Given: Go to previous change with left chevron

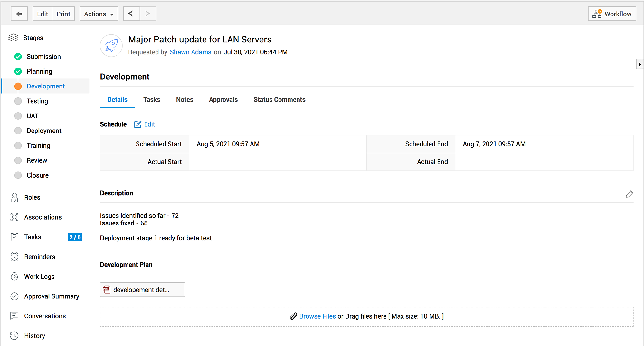Looking at the screenshot, I should tap(131, 14).
